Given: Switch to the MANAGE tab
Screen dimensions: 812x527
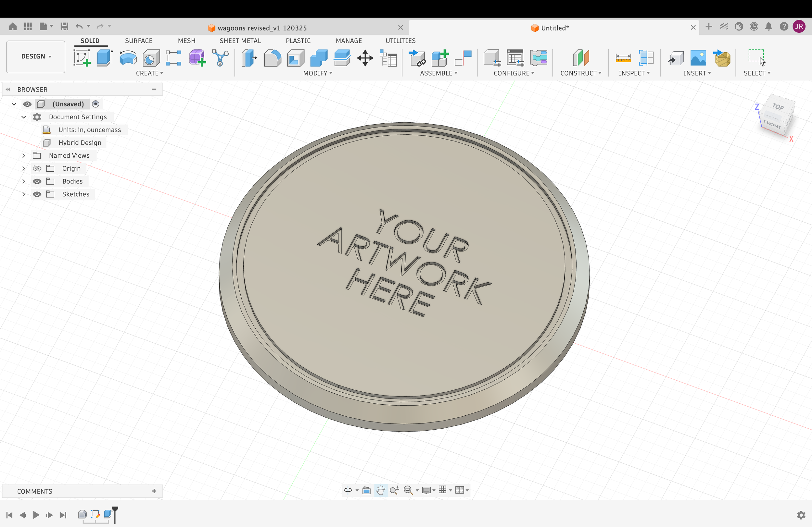Looking at the screenshot, I should pyautogui.click(x=349, y=41).
